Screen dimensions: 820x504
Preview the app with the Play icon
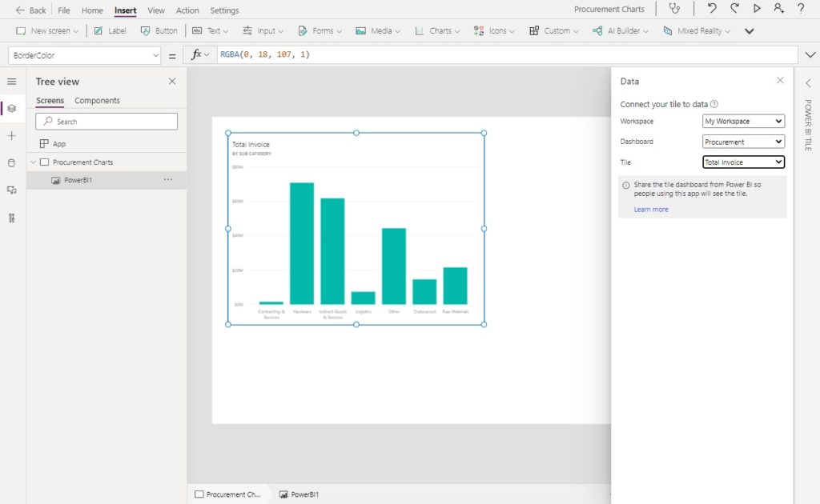pos(756,10)
